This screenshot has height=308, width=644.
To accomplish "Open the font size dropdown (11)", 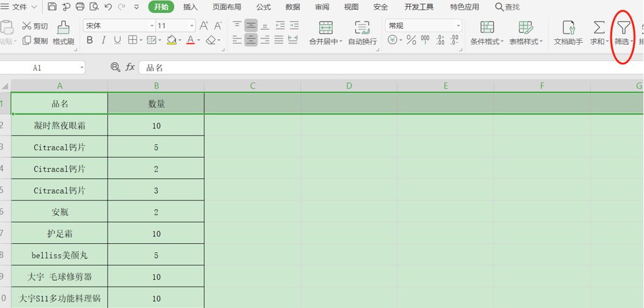I will click(192, 26).
